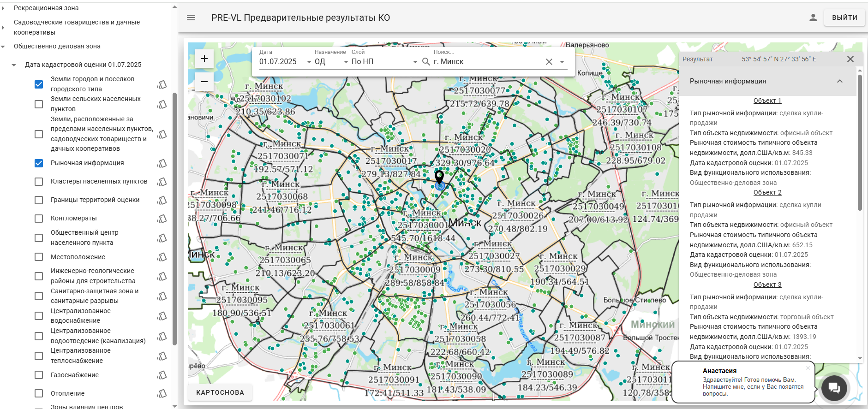Collapse Дата кадастровой оценки 01.07.2025 node
Image resolution: width=868 pixels, height=409 pixels.
tap(14, 65)
